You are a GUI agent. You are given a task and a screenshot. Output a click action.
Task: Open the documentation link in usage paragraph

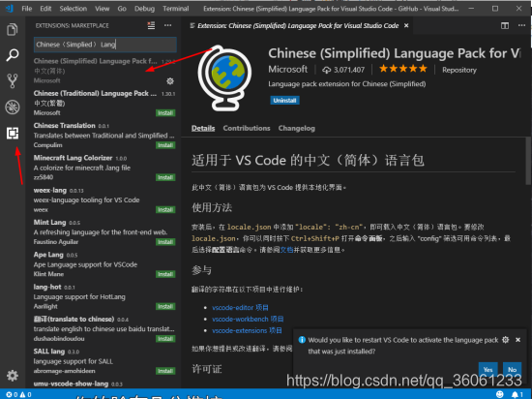tap(286, 250)
